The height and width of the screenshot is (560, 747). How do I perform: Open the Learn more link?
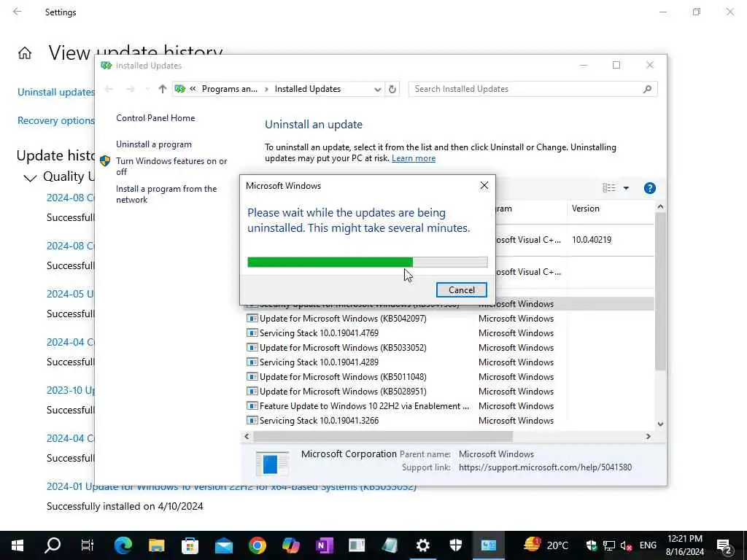pos(413,158)
